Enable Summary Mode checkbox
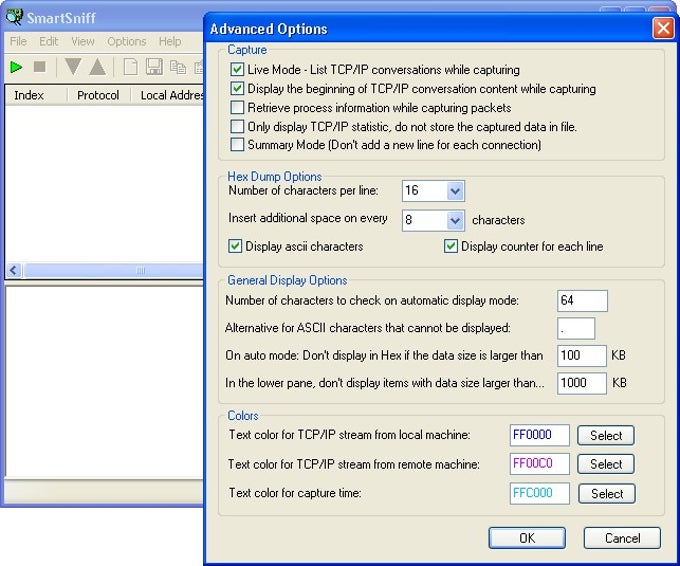 [x=237, y=145]
